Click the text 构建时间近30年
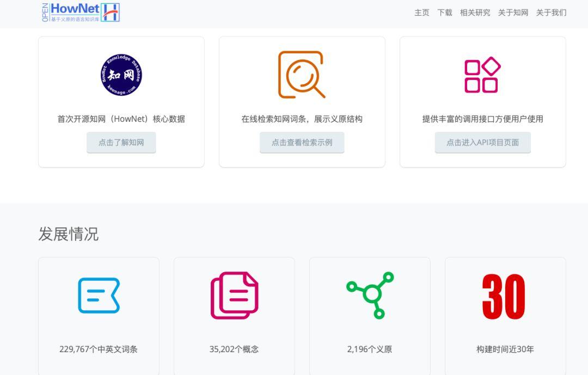 tap(505, 349)
